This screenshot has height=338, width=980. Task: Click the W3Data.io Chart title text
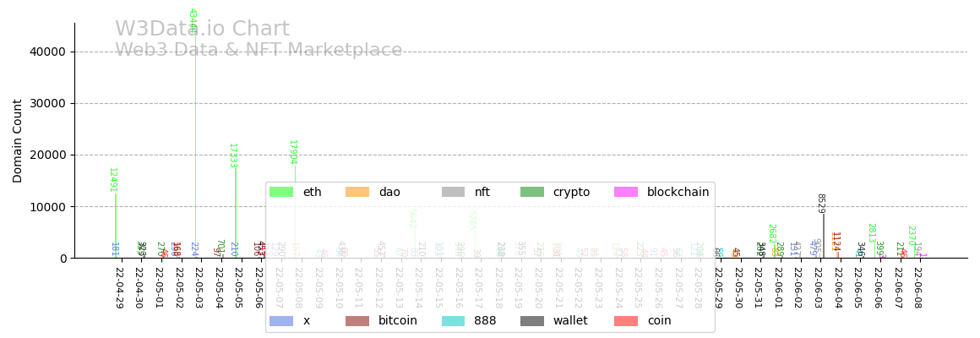(202, 30)
